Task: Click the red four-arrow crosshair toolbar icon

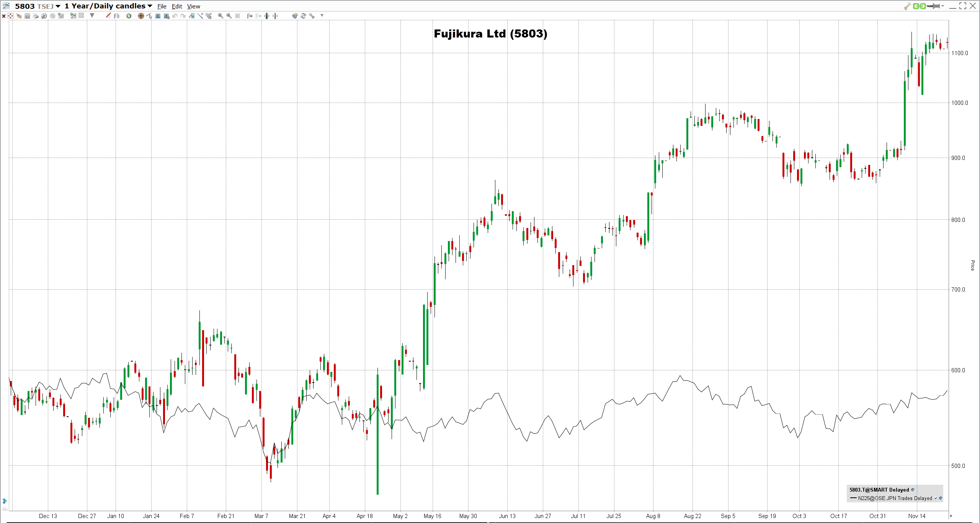Action: tap(10, 16)
